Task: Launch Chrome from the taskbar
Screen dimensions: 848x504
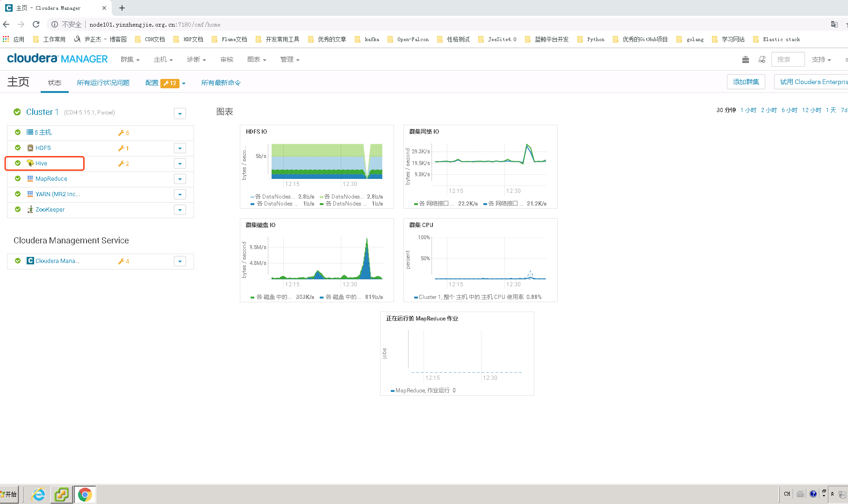Action: (85, 494)
